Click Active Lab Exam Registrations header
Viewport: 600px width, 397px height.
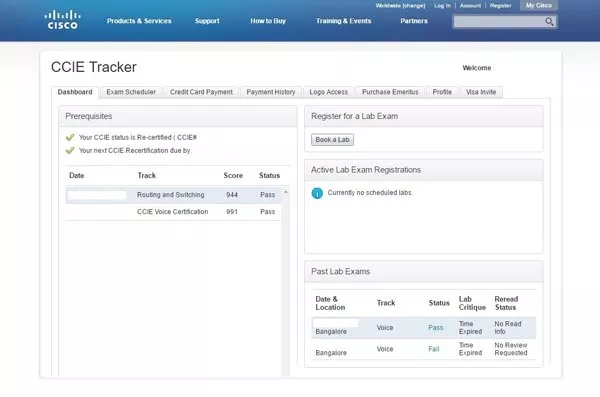click(424, 170)
